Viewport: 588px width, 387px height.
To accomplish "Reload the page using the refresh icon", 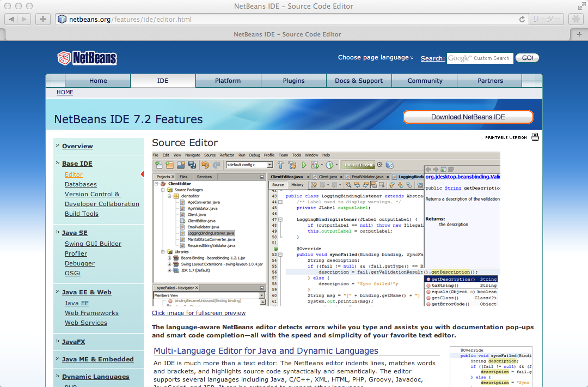I will tap(522, 19).
